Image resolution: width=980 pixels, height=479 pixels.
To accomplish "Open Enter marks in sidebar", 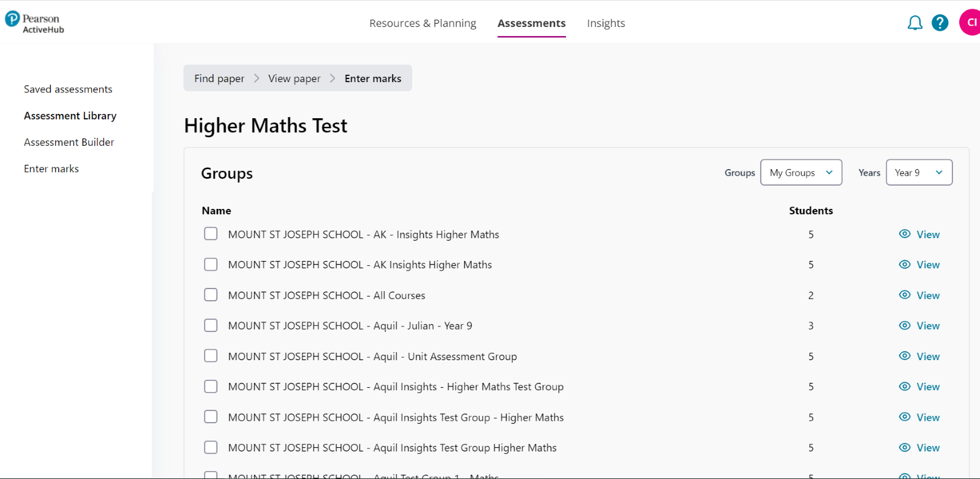I will (51, 168).
